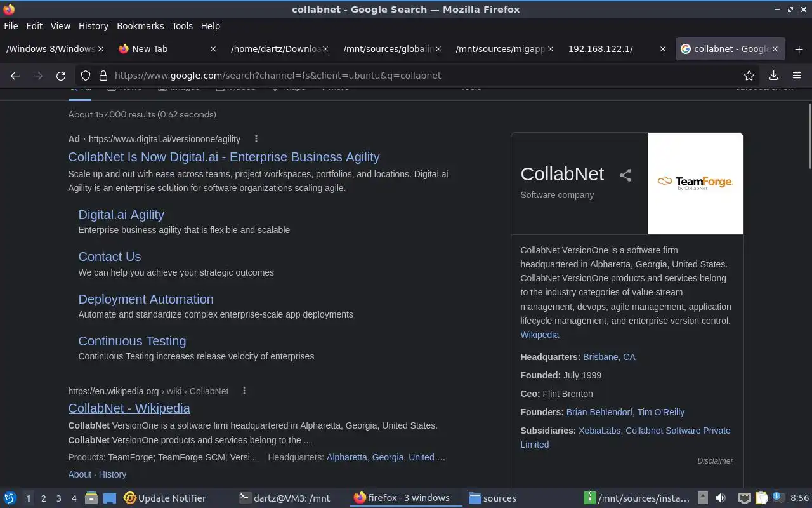Open a new browser tab

799,49
